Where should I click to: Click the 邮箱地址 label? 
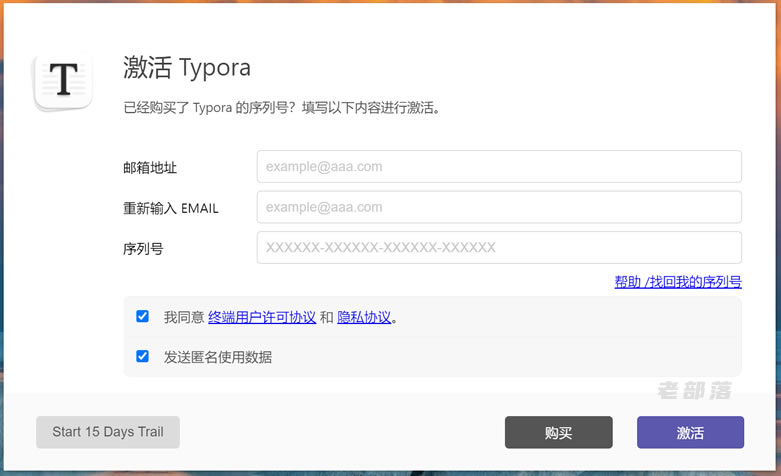tap(150, 167)
